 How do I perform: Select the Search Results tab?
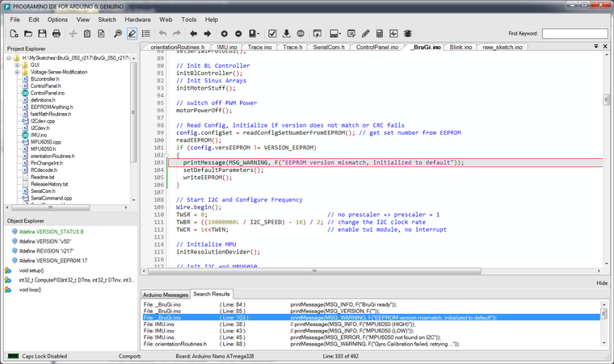tap(212, 294)
